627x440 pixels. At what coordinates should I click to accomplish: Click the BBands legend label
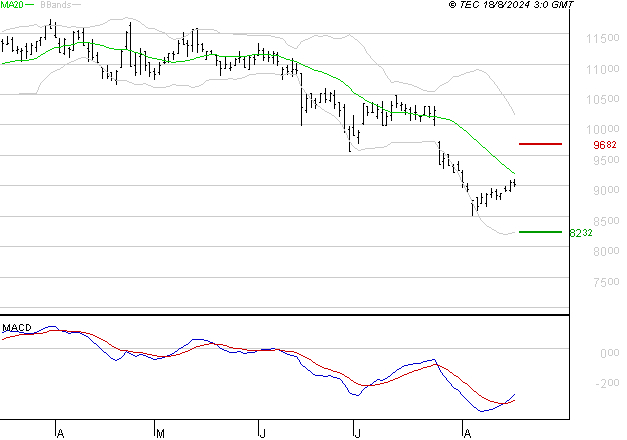pyautogui.click(x=56, y=5)
